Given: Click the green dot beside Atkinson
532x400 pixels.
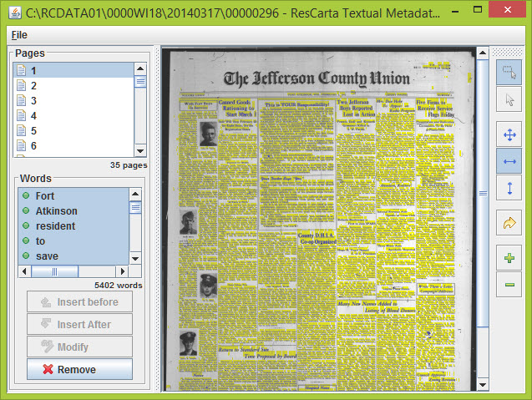Looking at the screenshot, I should tap(26, 210).
